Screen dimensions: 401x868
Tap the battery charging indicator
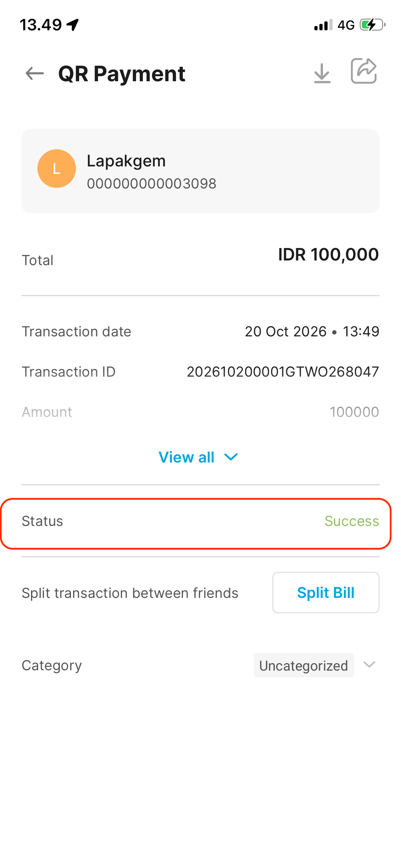pos(372,25)
